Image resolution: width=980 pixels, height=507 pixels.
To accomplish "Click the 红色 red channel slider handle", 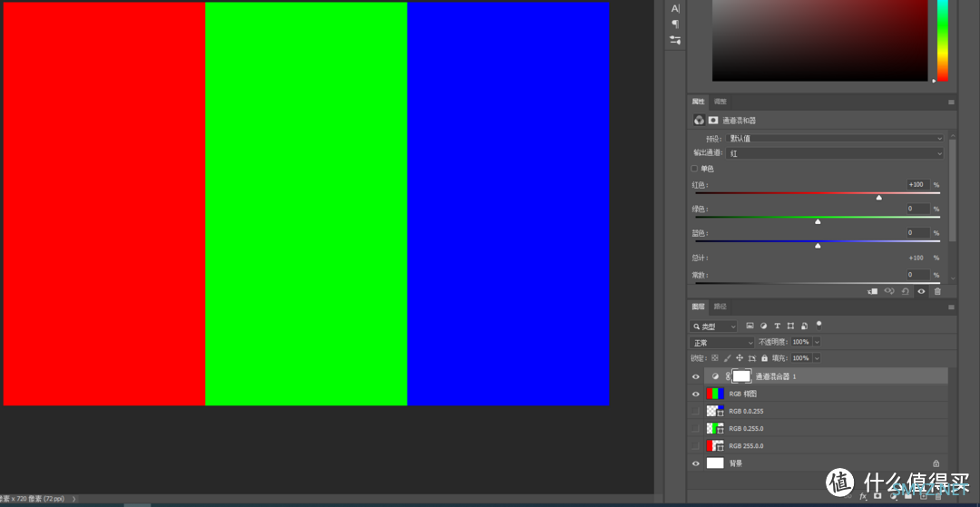I will pos(878,198).
